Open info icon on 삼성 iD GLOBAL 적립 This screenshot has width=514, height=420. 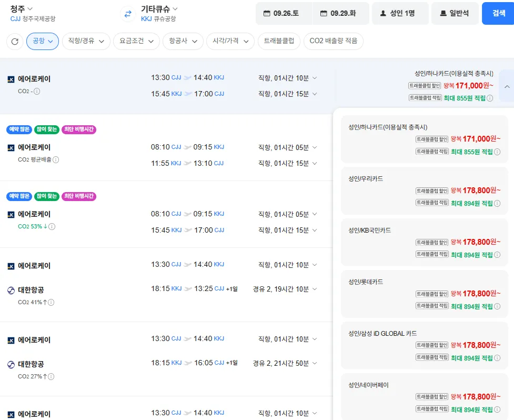click(x=497, y=358)
